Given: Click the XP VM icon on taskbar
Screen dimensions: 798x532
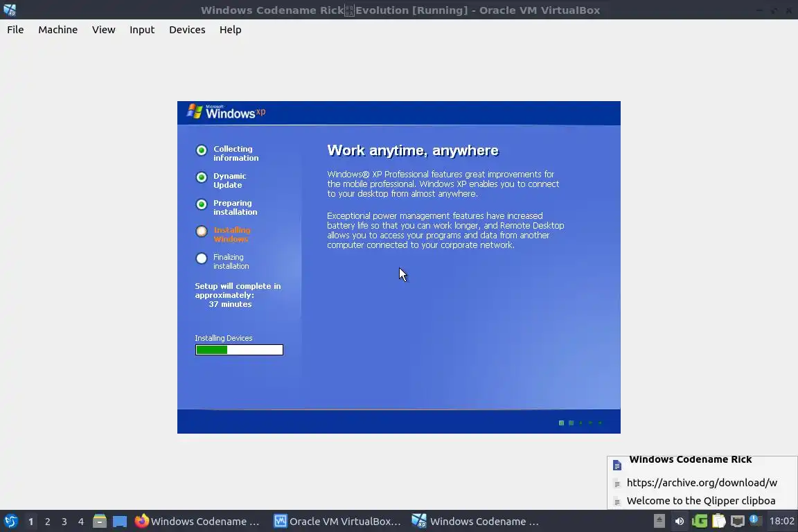Looking at the screenshot, I should click(x=419, y=521).
